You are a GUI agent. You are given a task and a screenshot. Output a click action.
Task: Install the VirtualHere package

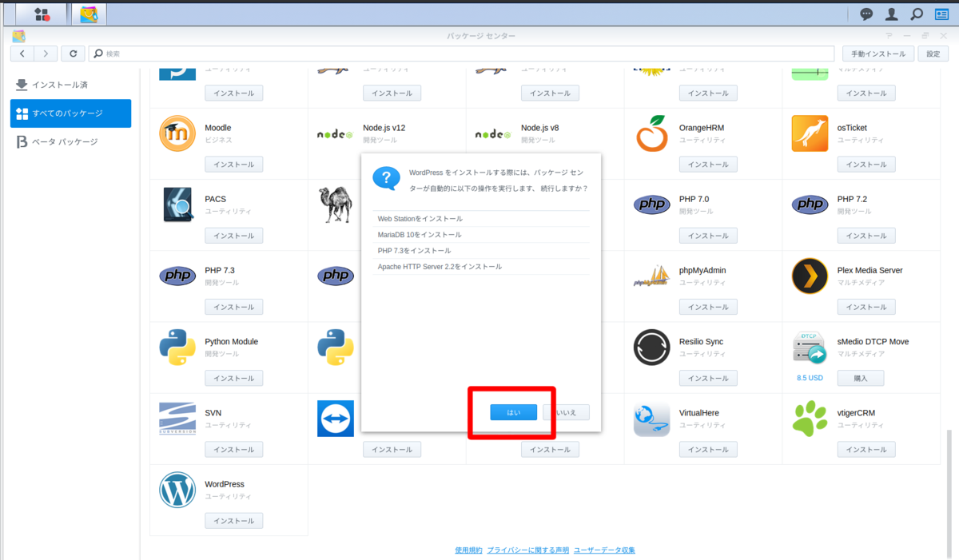pos(708,450)
